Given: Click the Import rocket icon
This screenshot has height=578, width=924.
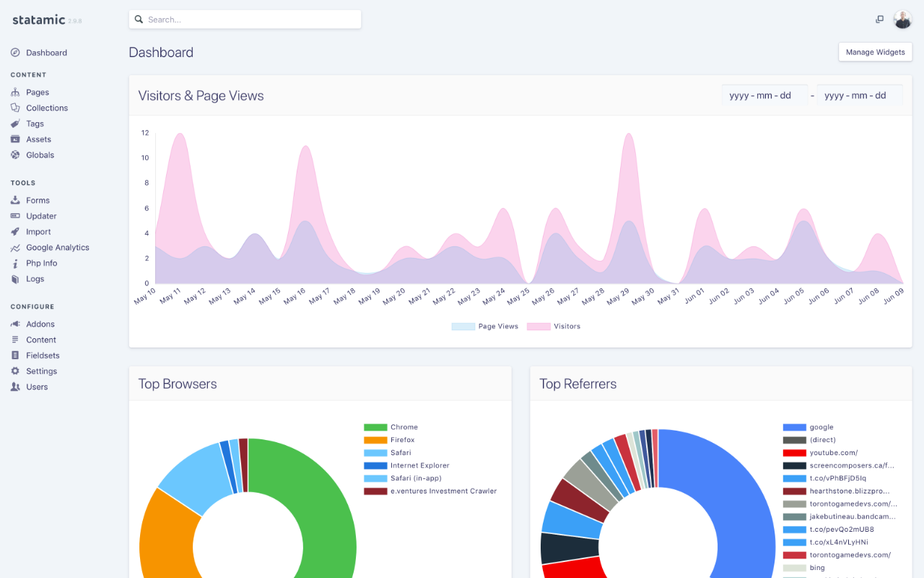Looking at the screenshot, I should pyautogui.click(x=15, y=232).
